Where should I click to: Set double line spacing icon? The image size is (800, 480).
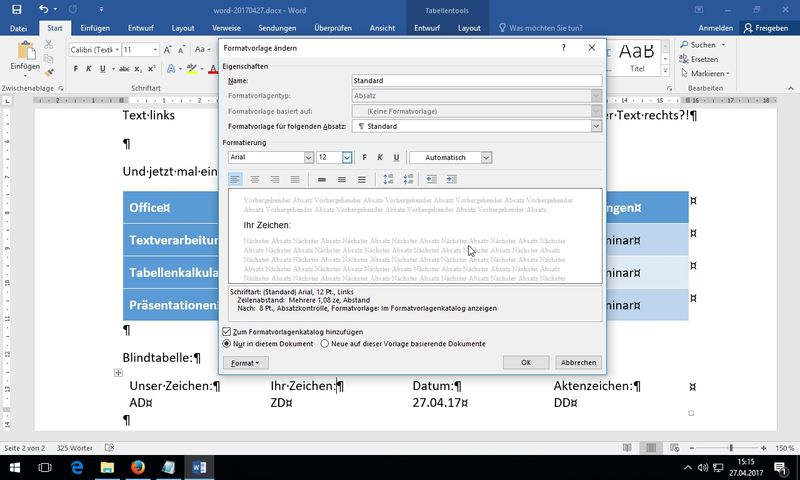tap(361, 179)
